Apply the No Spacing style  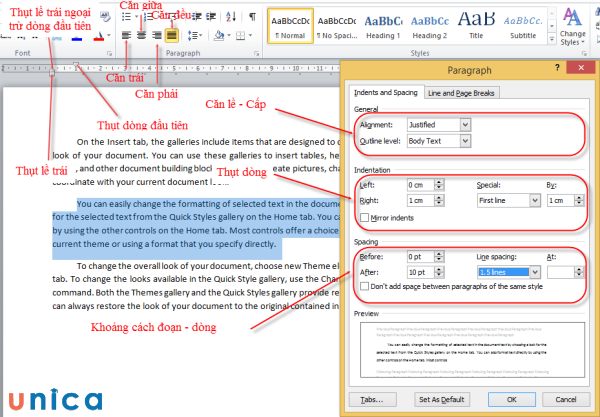pyautogui.click(x=337, y=26)
